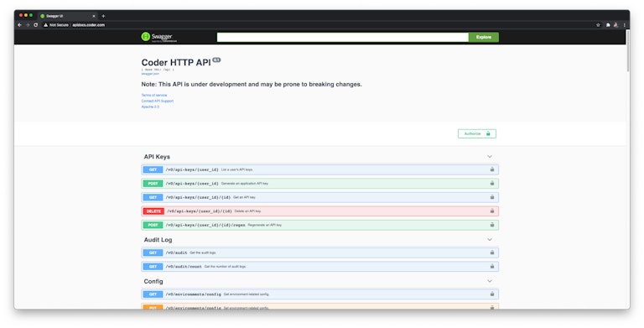The image size is (644, 328).
Task: Reload the page with the refresh icon
Action: click(36, 25)
